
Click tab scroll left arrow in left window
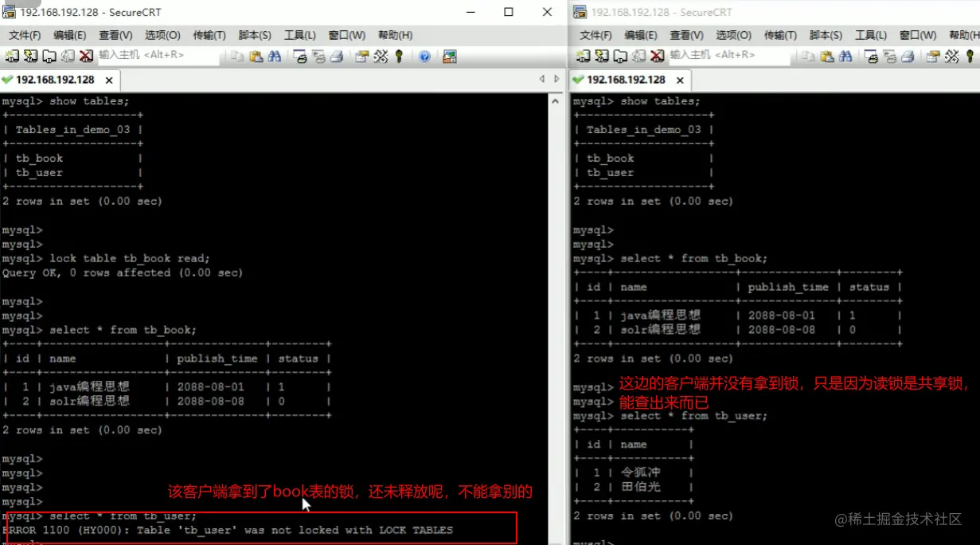(542, 79)
